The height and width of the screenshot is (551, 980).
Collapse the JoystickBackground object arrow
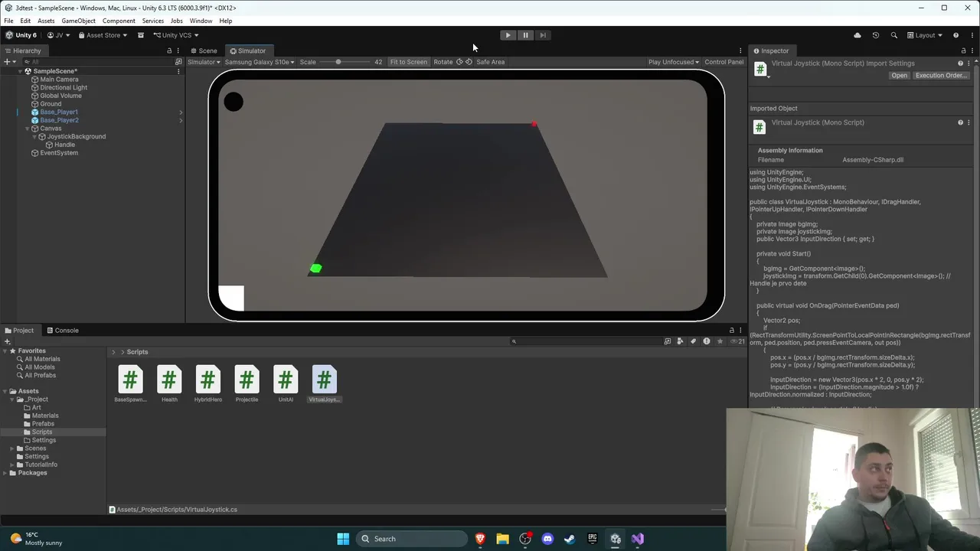click(x=34, y=136)
